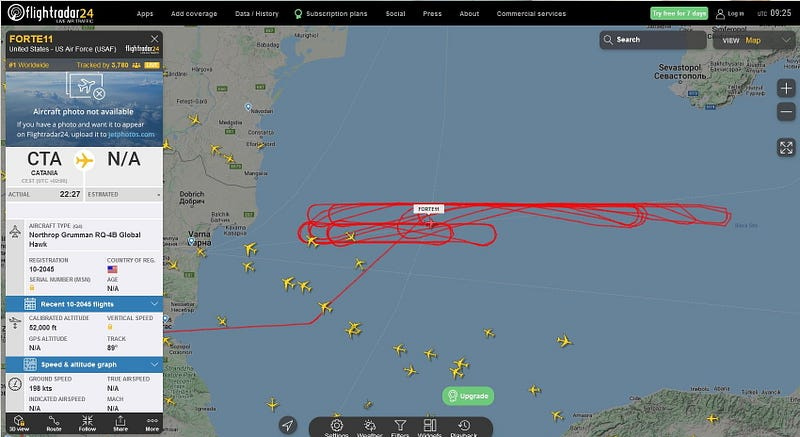Zoom in the map with plus button
This screenshot has width=800, height=437.
[x=786, y=88]
